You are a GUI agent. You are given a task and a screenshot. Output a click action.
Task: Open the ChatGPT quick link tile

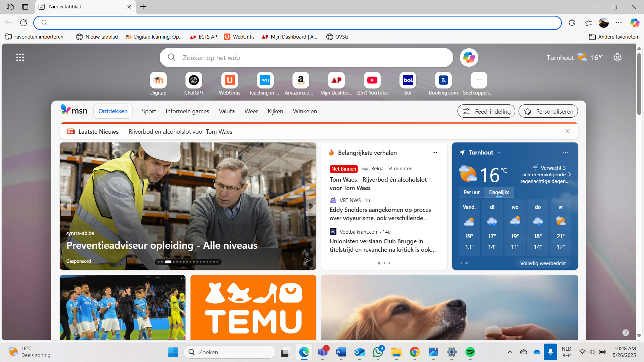pyautogui.click(x=194, y=84)
